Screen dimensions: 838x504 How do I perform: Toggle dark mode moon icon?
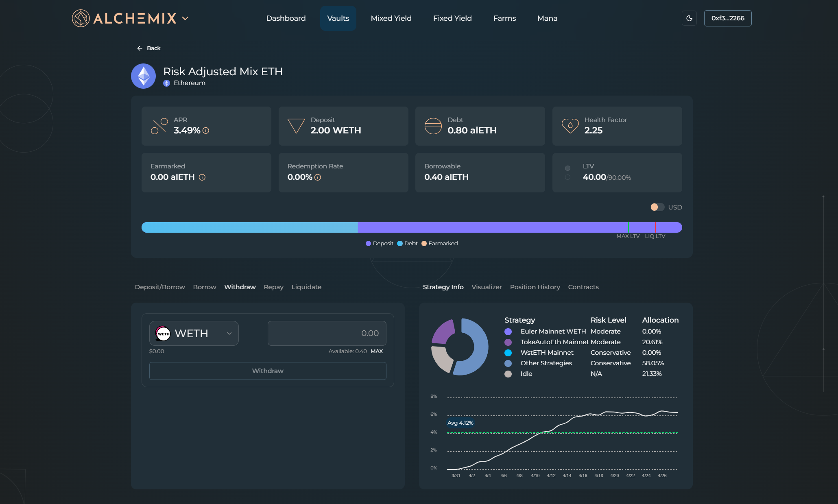pos(689,18)
